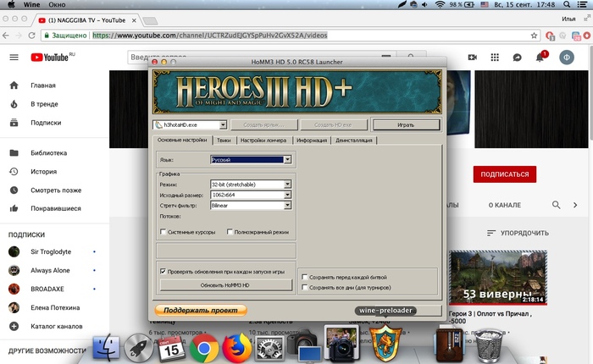This screenshot has width=593, height=364.
Task: Open Смотреть позже watch later
Action: tap(14, 190)
